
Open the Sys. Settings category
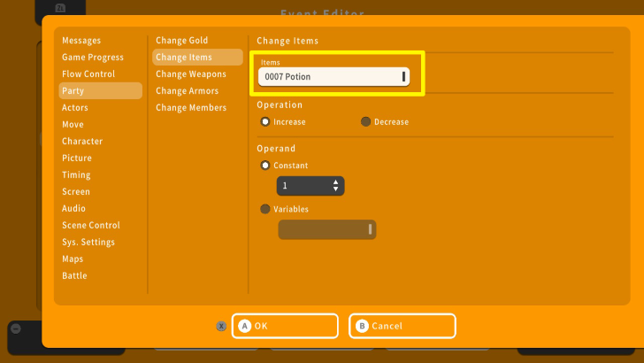click(88, 242)
